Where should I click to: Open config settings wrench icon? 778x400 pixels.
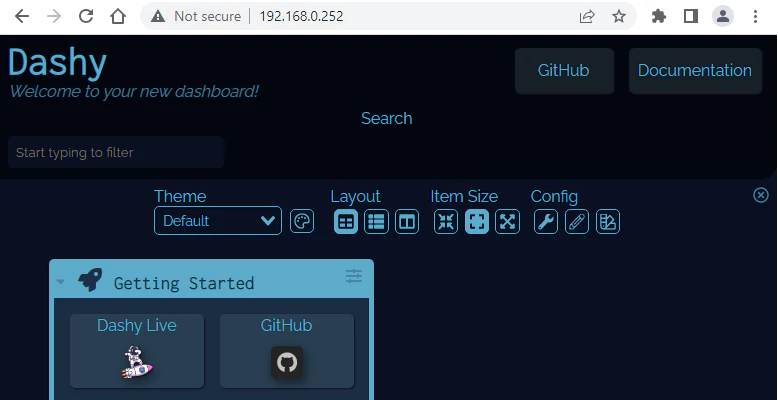(x=545, y=221)
